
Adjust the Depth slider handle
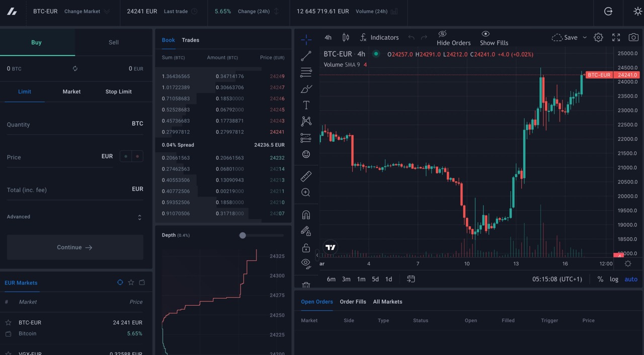(243, 235)
